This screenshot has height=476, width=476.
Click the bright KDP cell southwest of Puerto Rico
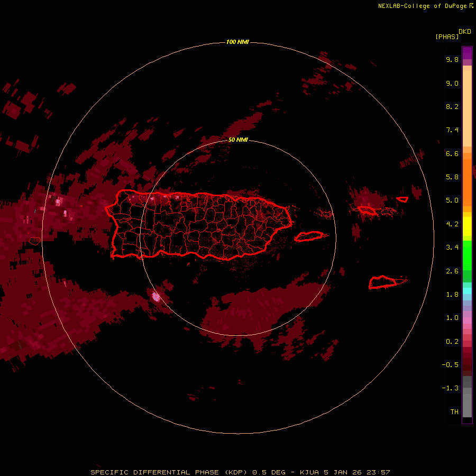[x=156, y=297]
